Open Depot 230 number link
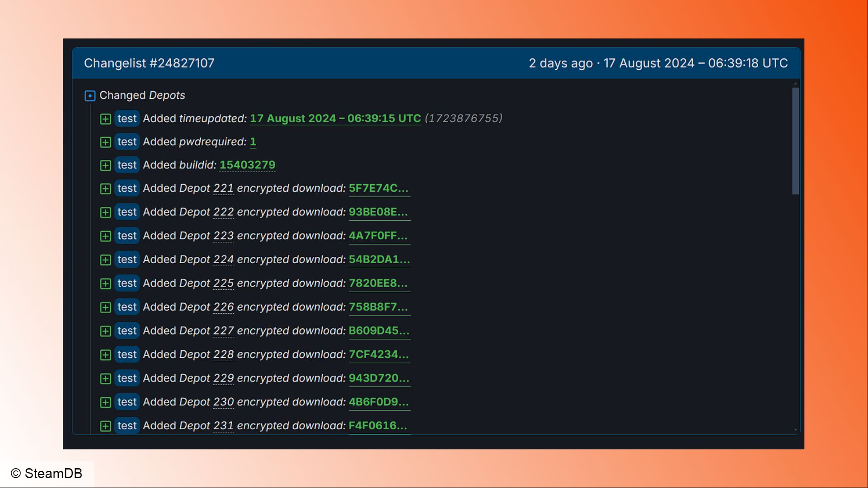Screen dimensions: 868x488 point(223,402)
